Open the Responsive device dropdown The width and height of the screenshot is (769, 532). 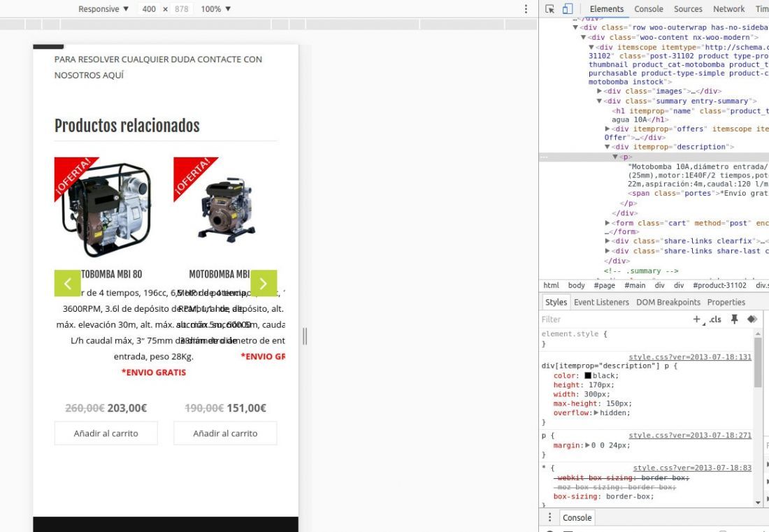click(103, 9)
